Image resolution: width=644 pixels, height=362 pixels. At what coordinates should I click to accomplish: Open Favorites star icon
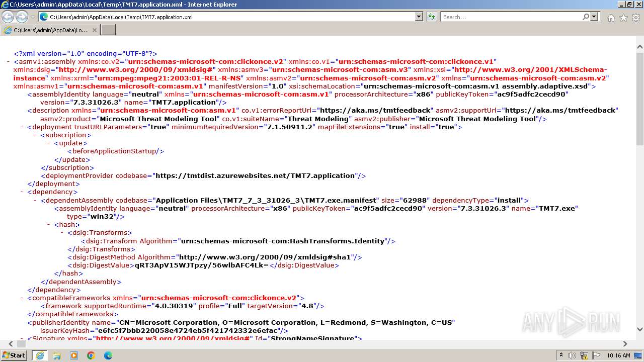[x=623, y=18]
